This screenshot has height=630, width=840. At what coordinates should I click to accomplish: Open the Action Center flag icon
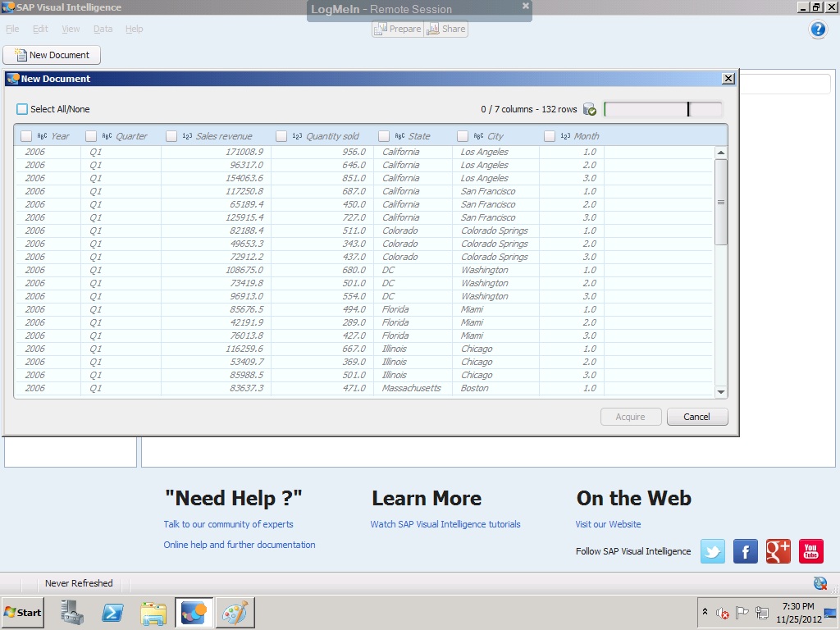[742, 612]
